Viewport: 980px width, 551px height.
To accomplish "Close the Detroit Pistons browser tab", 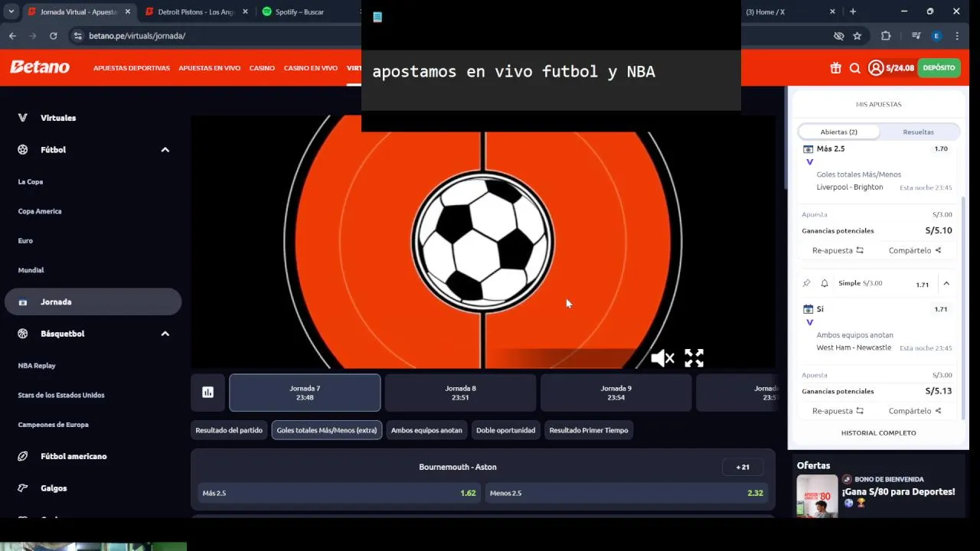I will tap(245, 11).
